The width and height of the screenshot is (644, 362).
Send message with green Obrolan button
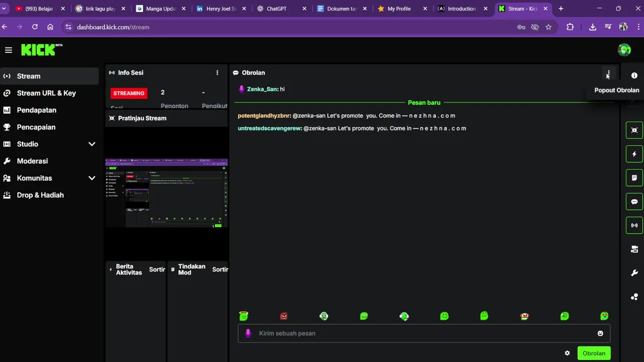(594, 353)
